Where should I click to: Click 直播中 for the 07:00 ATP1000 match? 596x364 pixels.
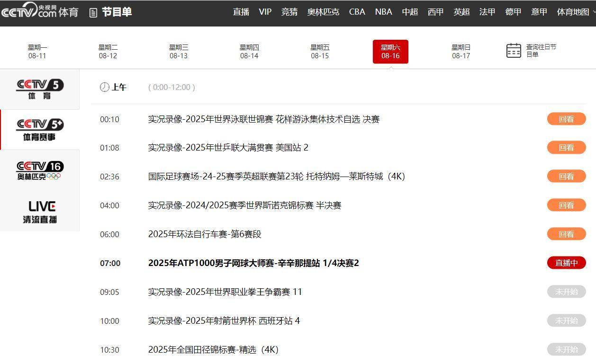[567, 263]
